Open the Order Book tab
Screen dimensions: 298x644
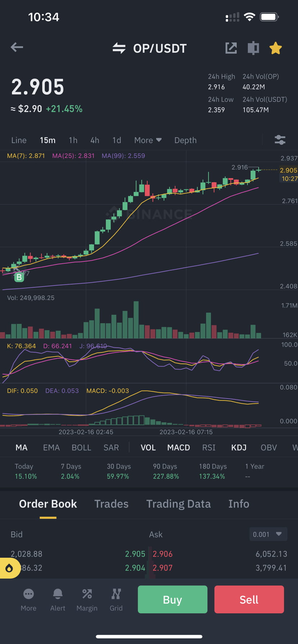48,504
